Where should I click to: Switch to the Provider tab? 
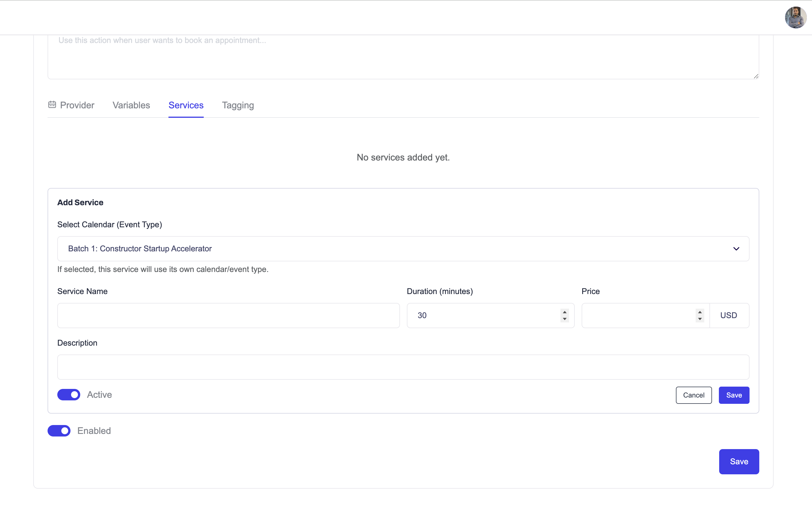[x=71, y=105]
